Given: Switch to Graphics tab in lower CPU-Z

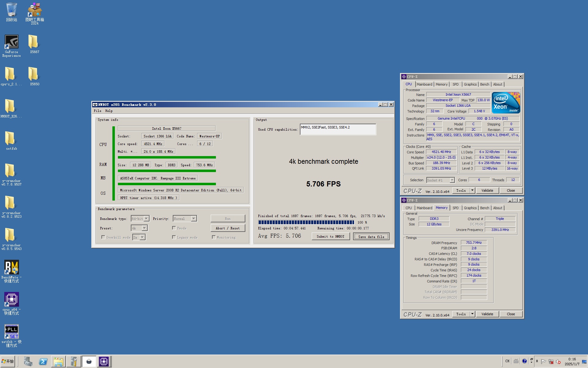Looking at the screenshot, I should point(470,208).
